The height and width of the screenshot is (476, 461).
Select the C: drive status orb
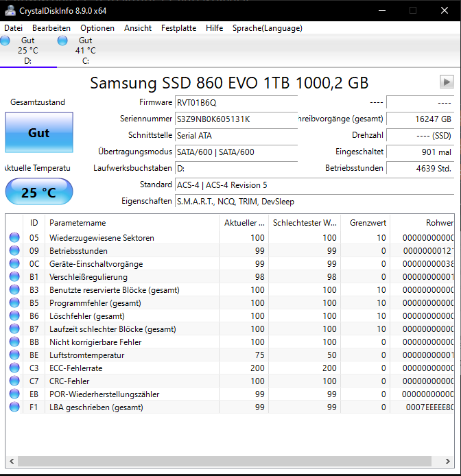[62, 40]
